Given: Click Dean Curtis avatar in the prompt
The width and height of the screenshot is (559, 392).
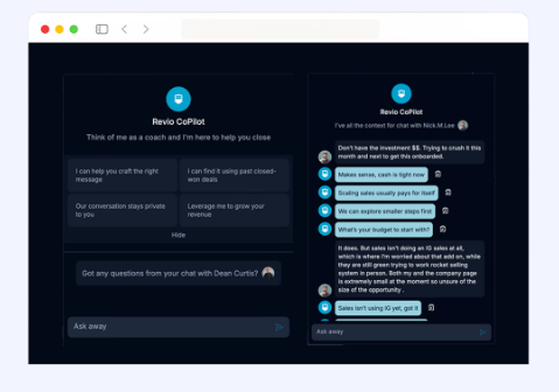Looking at the screenshot, I should [268, 273].
